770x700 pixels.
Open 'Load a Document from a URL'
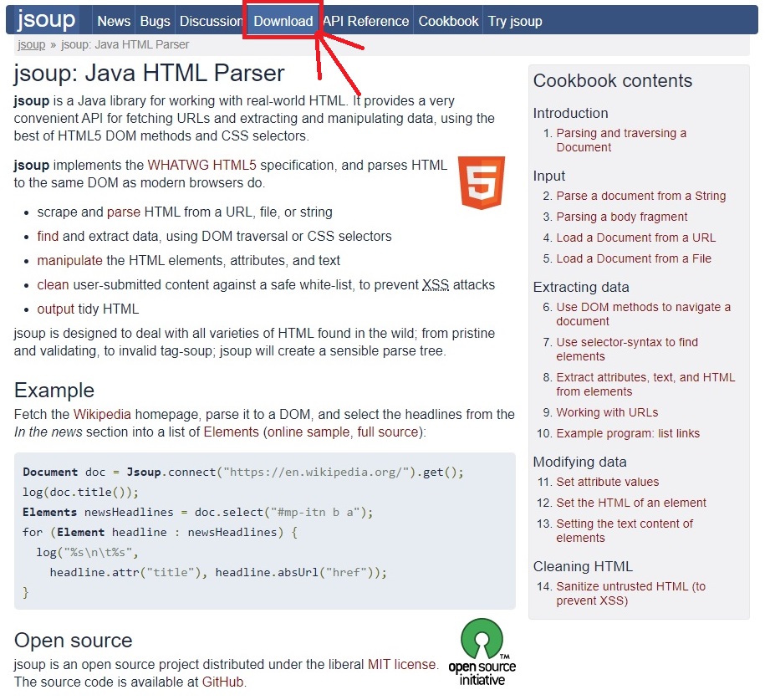coord(636,238)
